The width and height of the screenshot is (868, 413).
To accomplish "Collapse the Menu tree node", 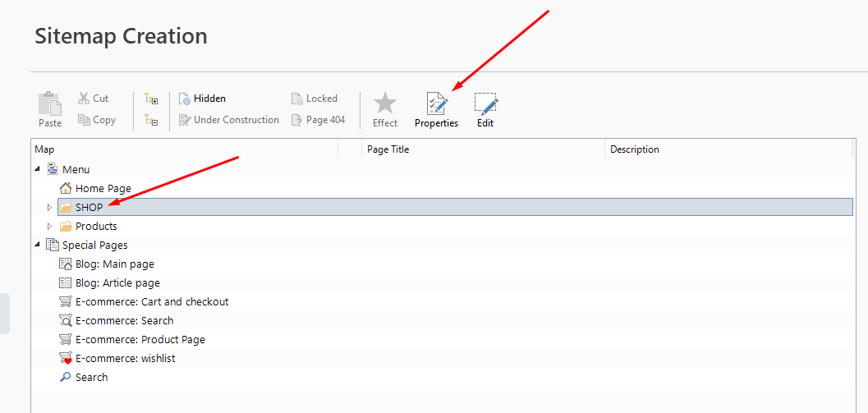I will (37, 170).
